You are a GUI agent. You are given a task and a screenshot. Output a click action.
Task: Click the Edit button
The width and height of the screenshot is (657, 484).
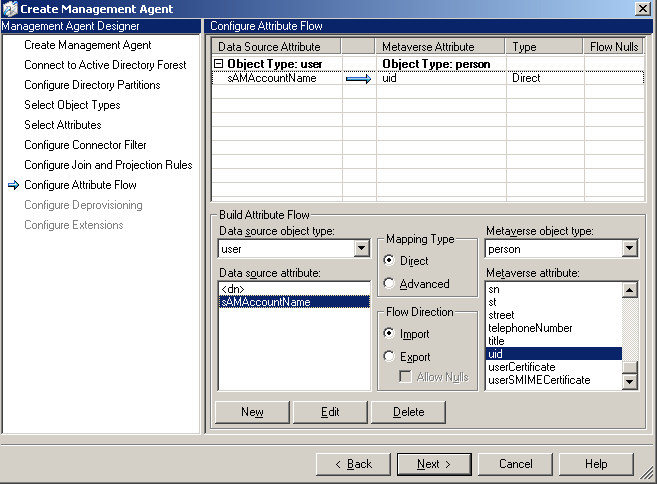(x=330, y=412)
